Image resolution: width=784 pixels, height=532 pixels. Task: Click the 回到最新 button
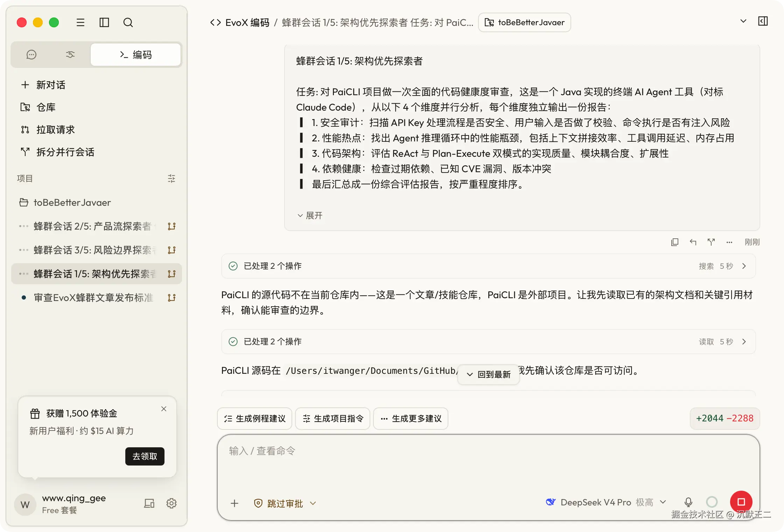coord(489,374)
